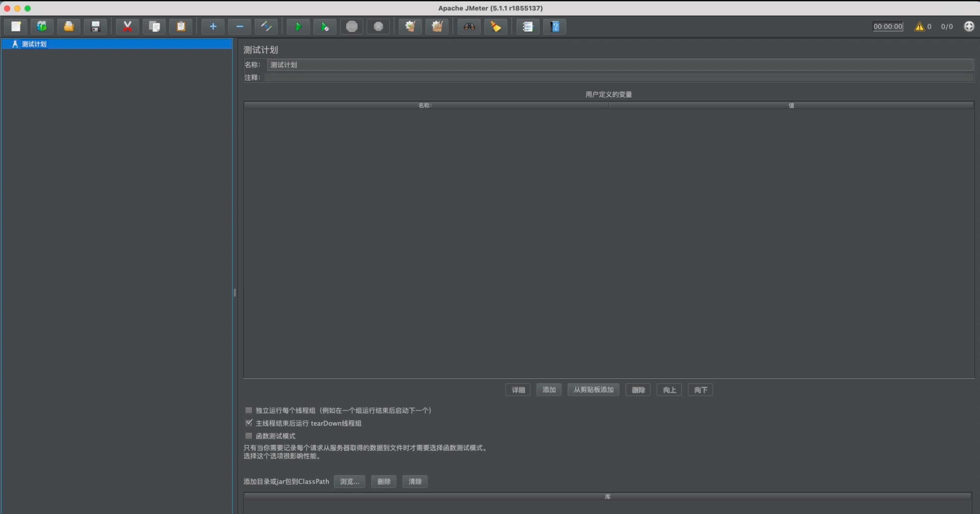This screenshot has height=514, width=980.
Task: Click the remote engine globe icon
Action: 969,26
